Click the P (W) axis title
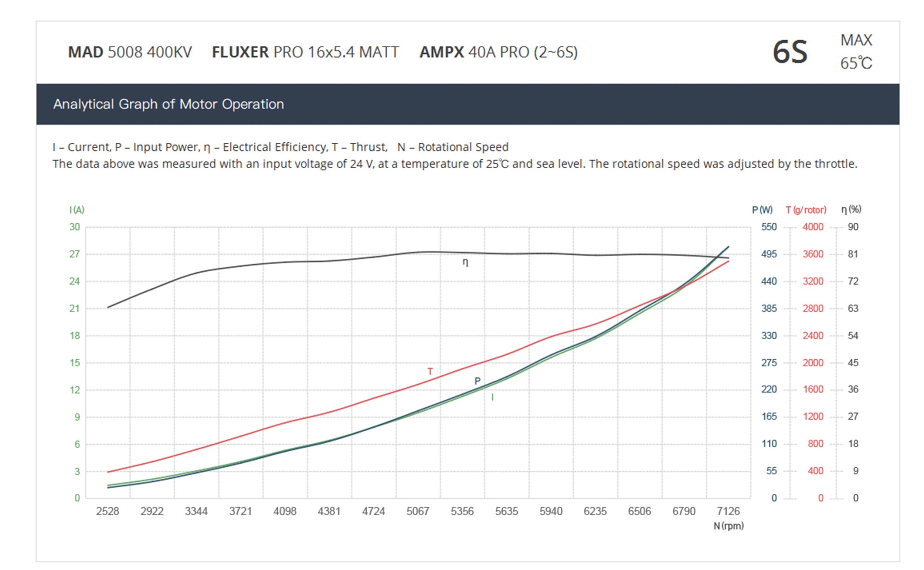The height and width of the screenshot is (570, 924). point(762,210)
